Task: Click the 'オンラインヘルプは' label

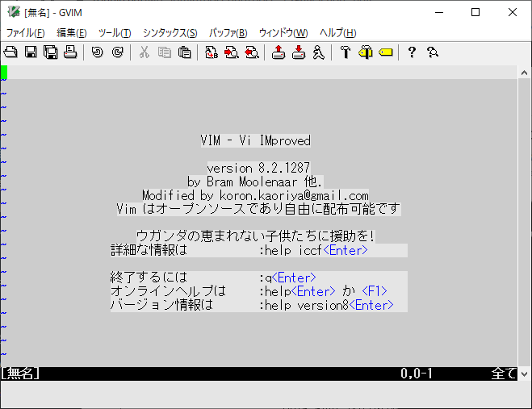Action: 168,291
